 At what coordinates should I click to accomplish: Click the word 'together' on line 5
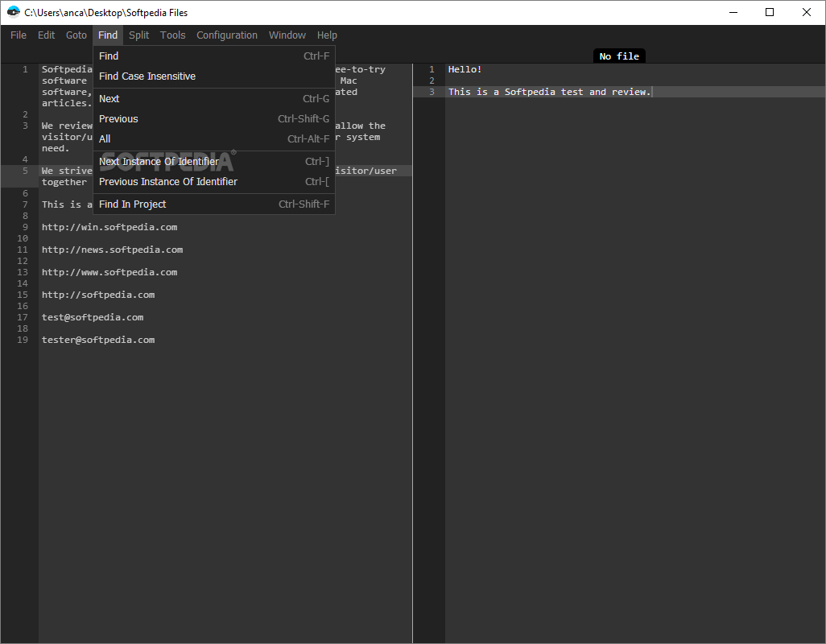(x=64, y=182)
